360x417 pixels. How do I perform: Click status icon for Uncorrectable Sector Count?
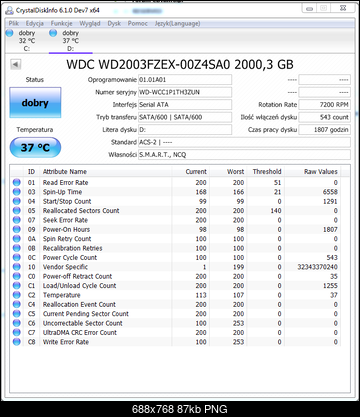pos(16,323)
